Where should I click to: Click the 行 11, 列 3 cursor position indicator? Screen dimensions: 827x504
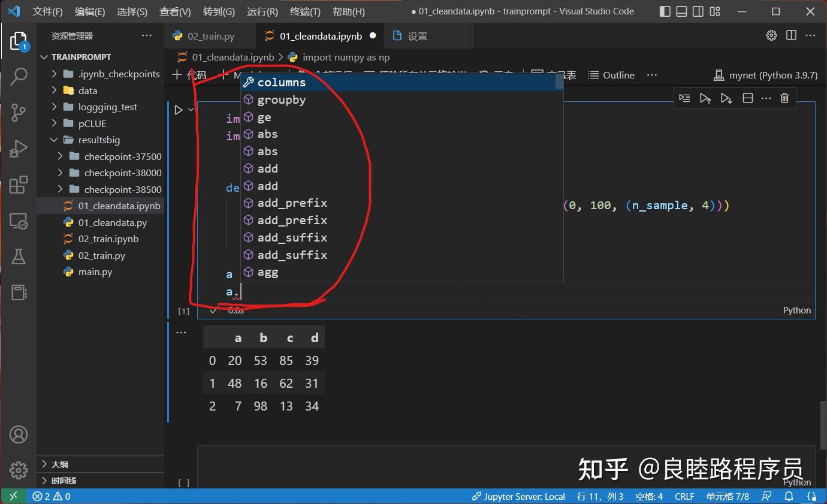pyautogui.click(x=600, y=496)
